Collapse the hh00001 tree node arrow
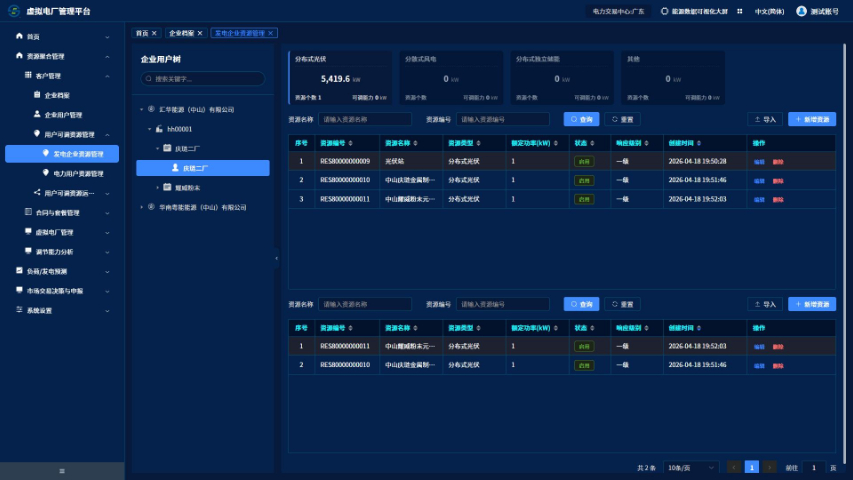Image resolution: width=853 pixels, height=480 pixels. pyautogui.click(x=150, y=129)
